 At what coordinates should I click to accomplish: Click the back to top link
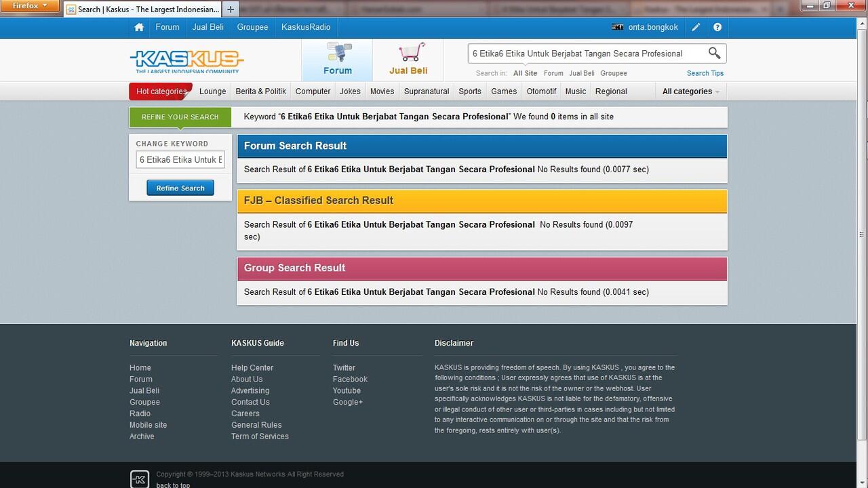173,485
